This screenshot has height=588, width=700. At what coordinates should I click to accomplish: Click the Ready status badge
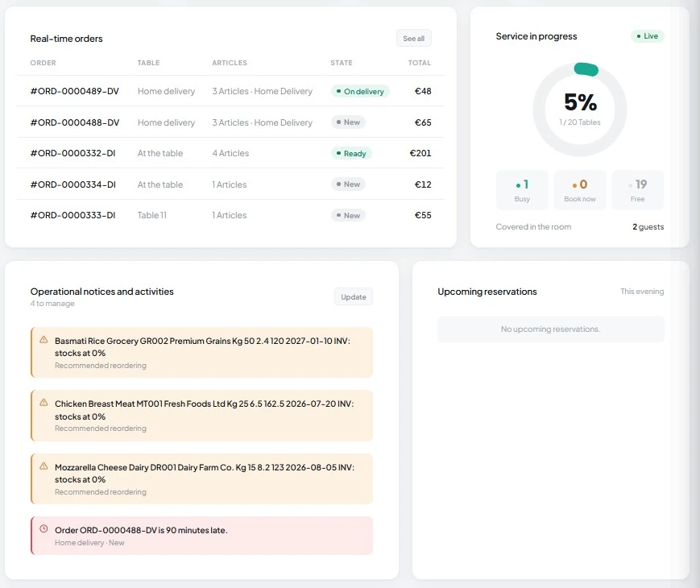pyautogui.click(x=351, y=154)
